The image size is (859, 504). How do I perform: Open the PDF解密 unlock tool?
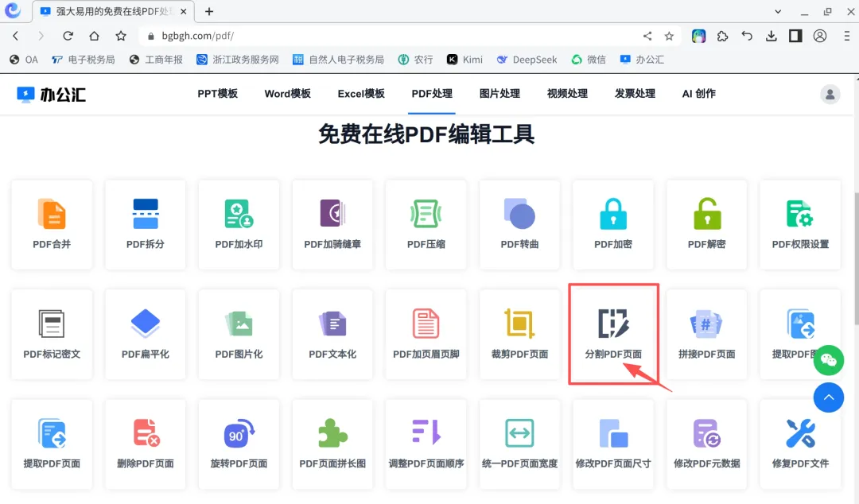coord(707,225)
